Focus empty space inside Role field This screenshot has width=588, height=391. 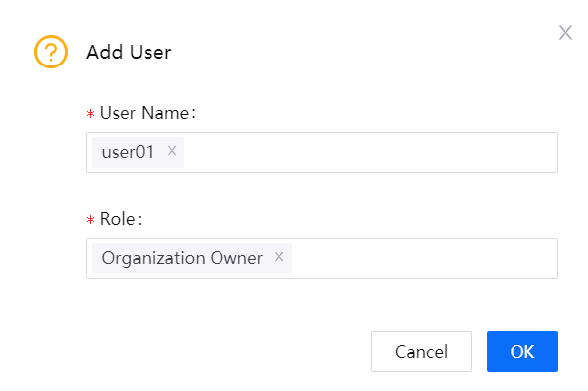(424, 258)
